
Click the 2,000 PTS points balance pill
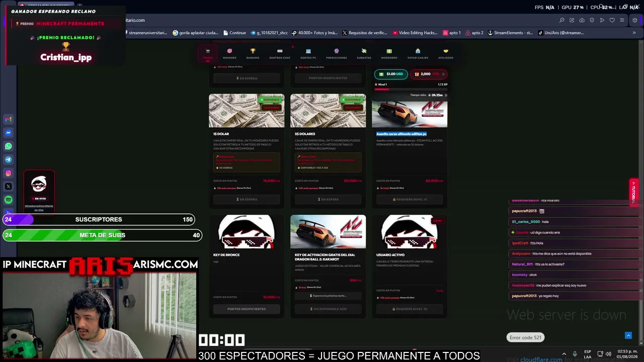click(x=428, y=74)
